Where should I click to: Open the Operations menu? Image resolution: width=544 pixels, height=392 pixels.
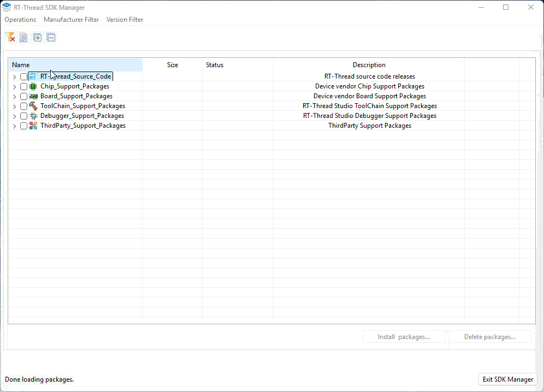point(20,20)
